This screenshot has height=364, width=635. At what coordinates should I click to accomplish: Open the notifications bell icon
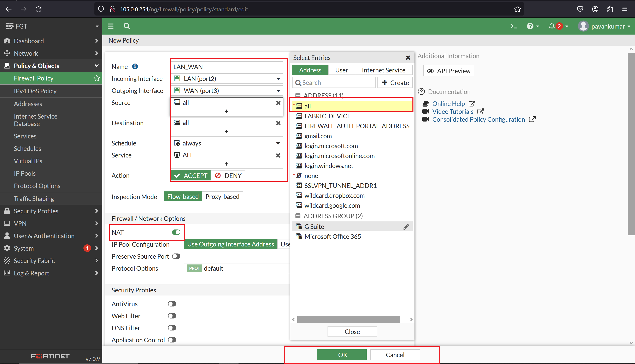coord(552,26)
